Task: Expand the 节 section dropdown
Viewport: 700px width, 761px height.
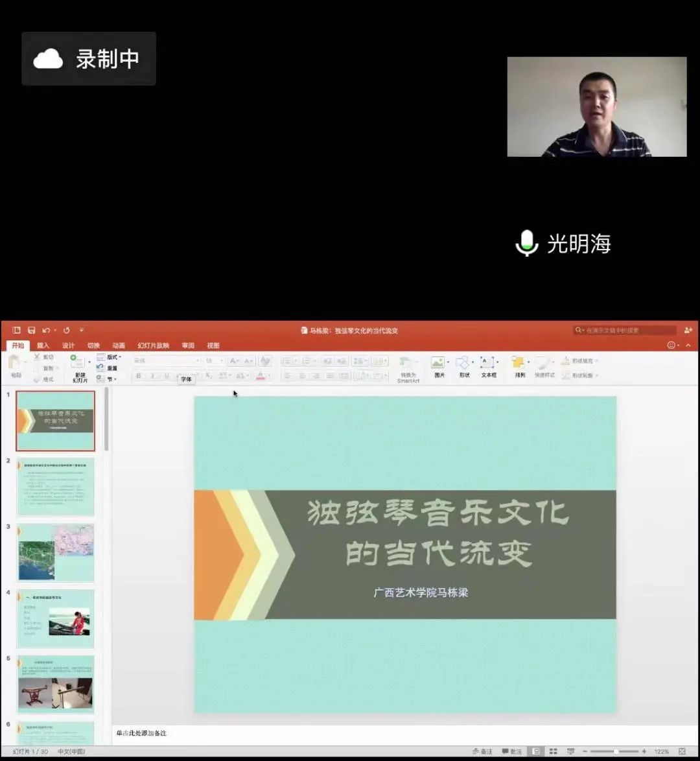Action: click(x=110, y=379)
